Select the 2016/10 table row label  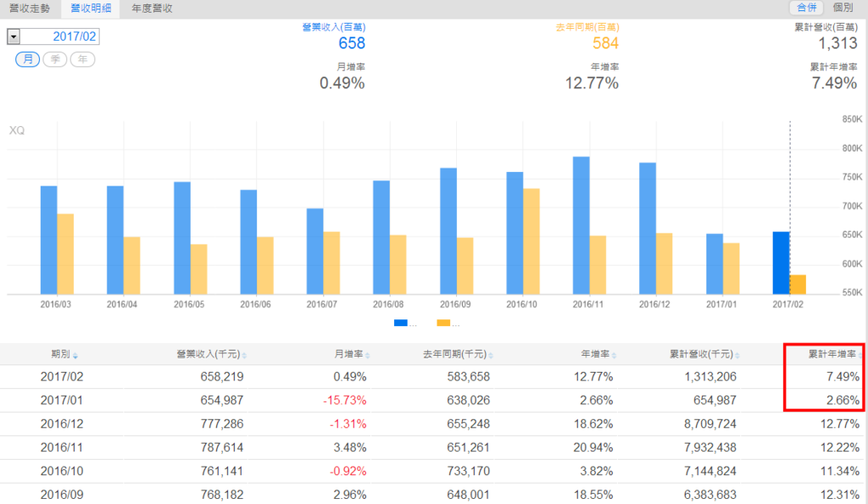pos(61,471)
